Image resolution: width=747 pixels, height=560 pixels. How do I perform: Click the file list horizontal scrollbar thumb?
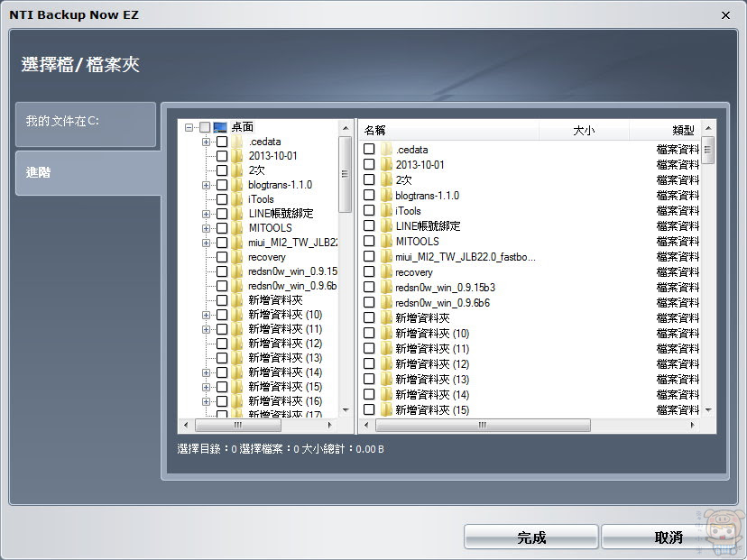pos(483,425)
